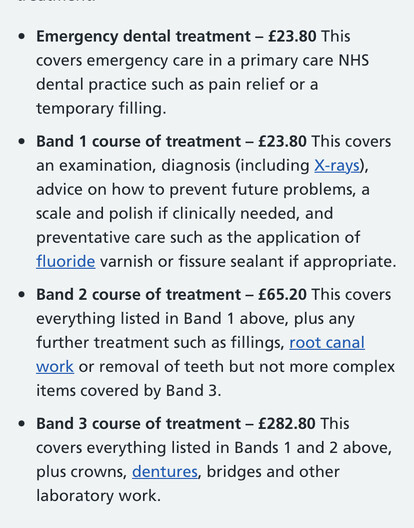This screenshot has height=528, width=414.
Task: Click the Band 2 course of treatment heading
Action: click(138, 295)
